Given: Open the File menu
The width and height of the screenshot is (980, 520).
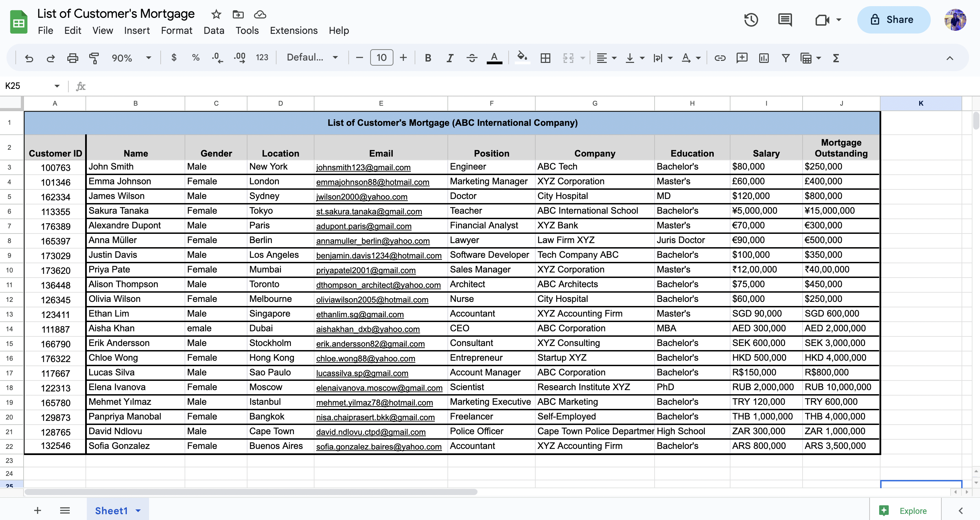Looking at the screenshot, I should pyautogui.click(x=45, y=30).
